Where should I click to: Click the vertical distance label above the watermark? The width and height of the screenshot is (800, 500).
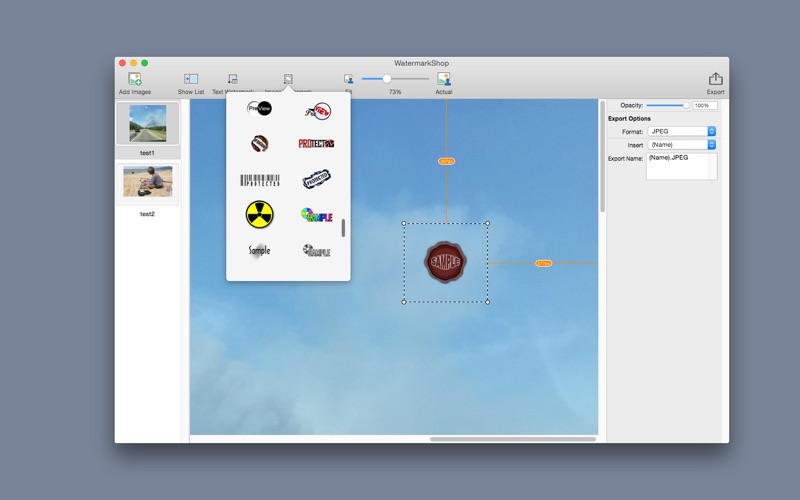click(446, 161)
